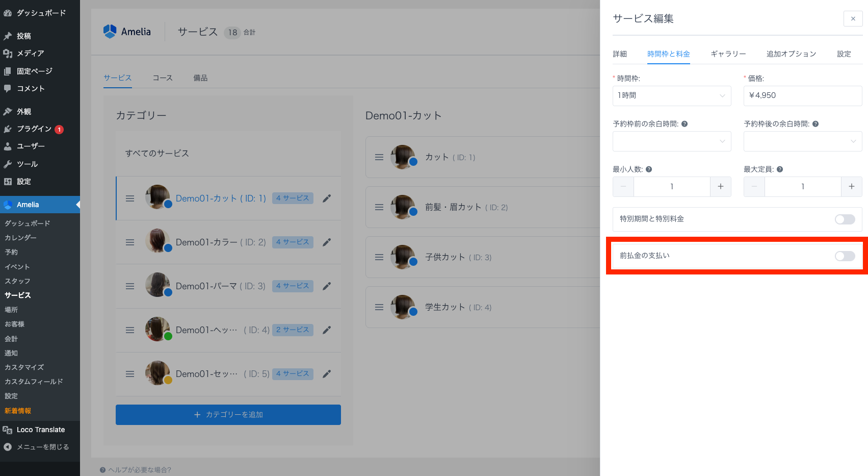Click help icon next to 予約枠前の余白時間

tap(685, 124)
